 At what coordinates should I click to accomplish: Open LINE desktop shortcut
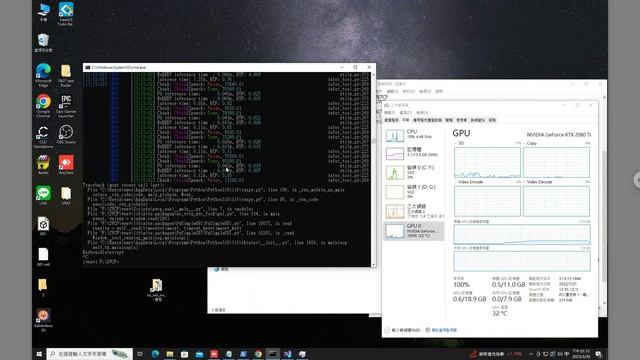(x=43, y=195)
